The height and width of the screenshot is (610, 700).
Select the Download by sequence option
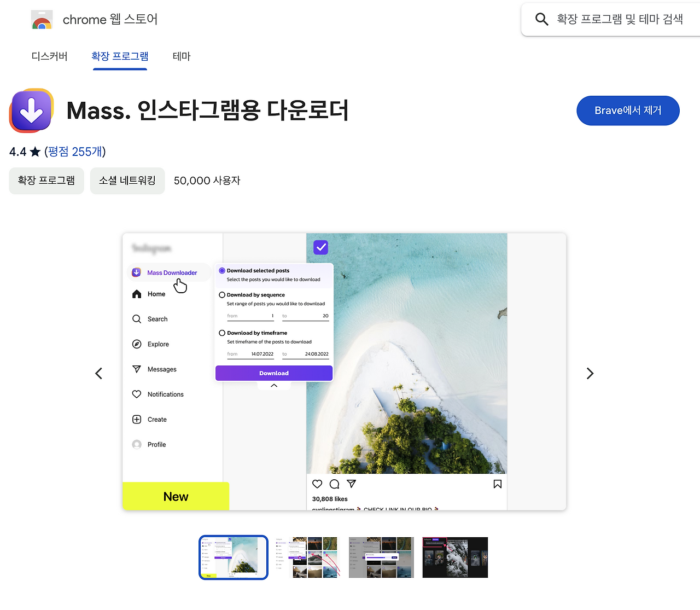click(x=222, y=294)
